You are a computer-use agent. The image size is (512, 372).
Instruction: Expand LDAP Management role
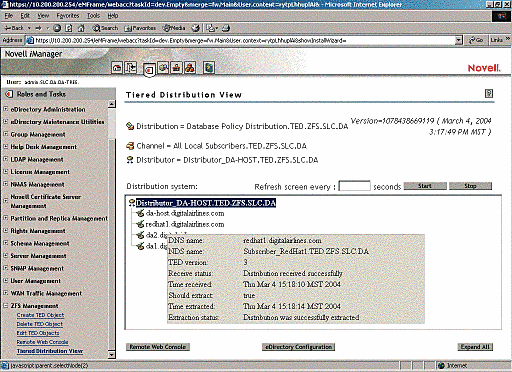coord(6,159)
